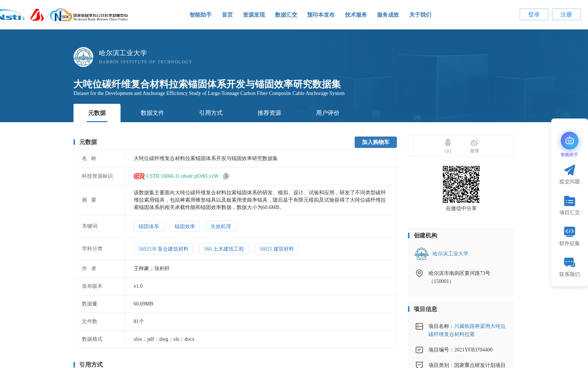The width and height of the screenshot is (588, 368).
Task: Open the 服务成效 menu item
Action: [x=388, y=15]
